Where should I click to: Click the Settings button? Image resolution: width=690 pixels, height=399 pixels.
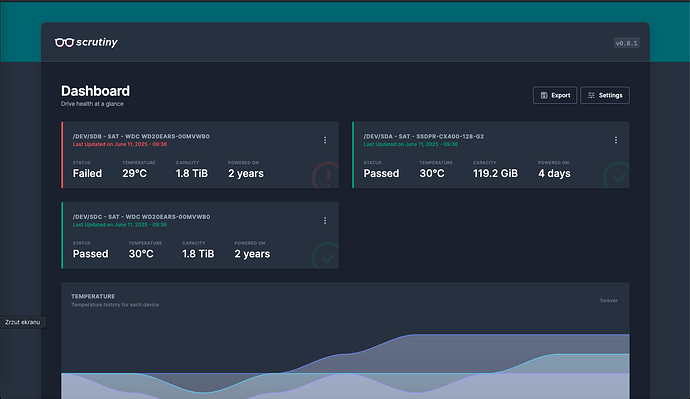pyautogui.click(x=605, y=95)
